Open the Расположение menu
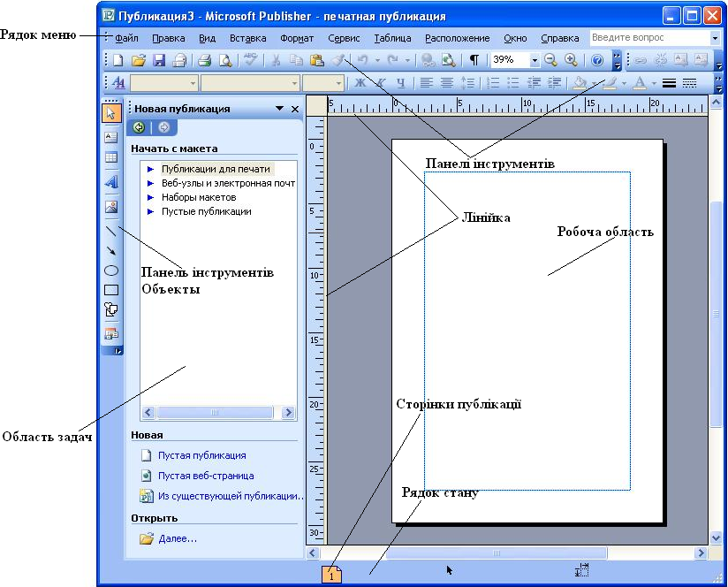 [x=458, y=38]
